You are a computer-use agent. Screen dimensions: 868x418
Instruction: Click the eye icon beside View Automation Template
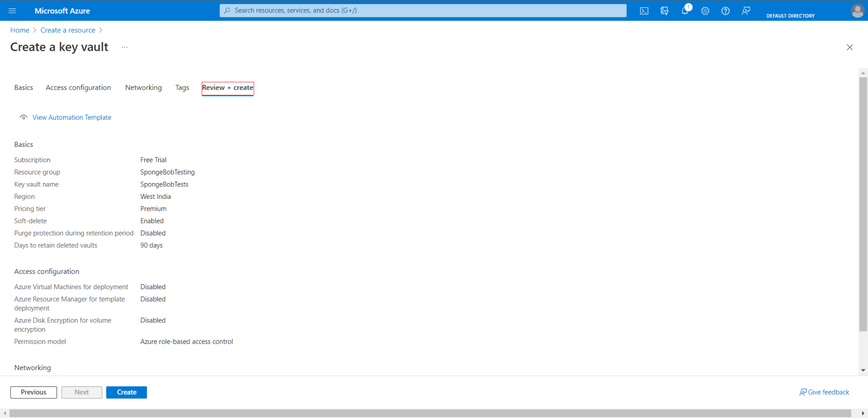pos(24,117)
